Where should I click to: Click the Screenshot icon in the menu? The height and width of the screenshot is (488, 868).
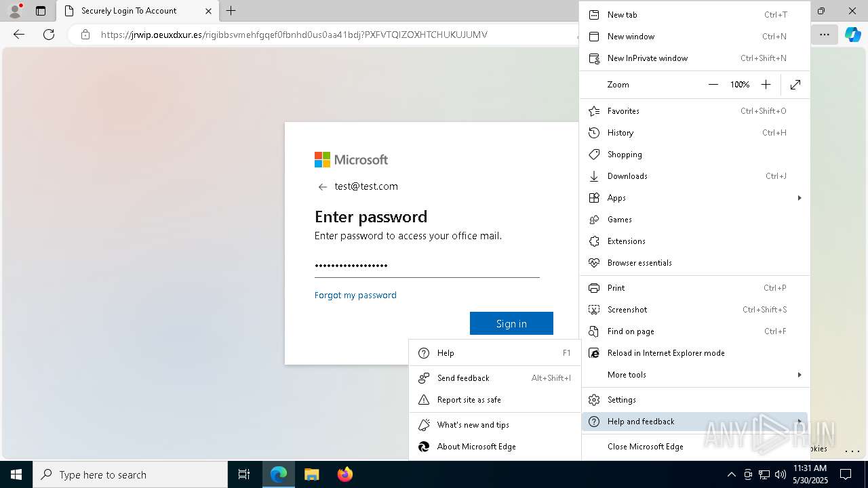[x=594, y=310]
